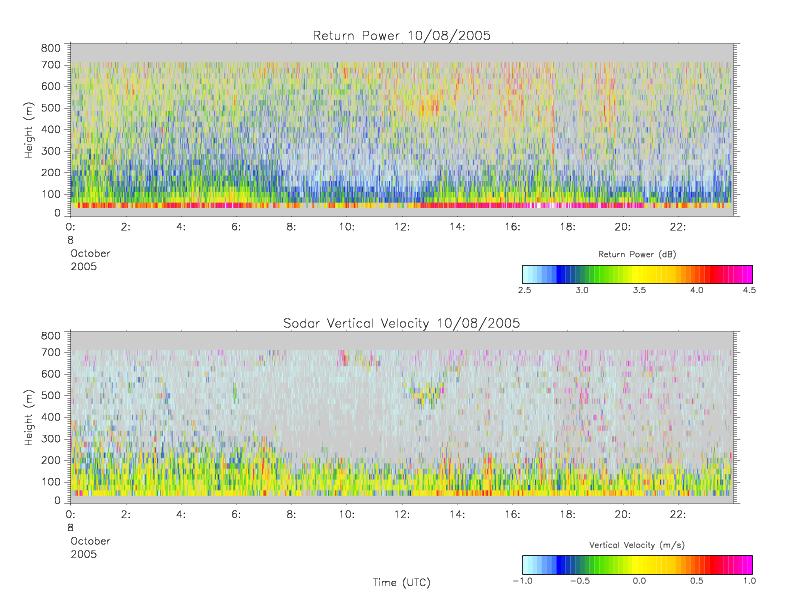791x611 pixels.
Task: Click the '4.0' tick on the Return Power colorbar
Action: (x=697, y=290)
